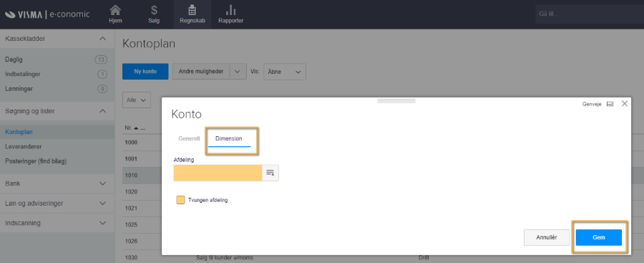Close the Konto dialog

point(625,104)
